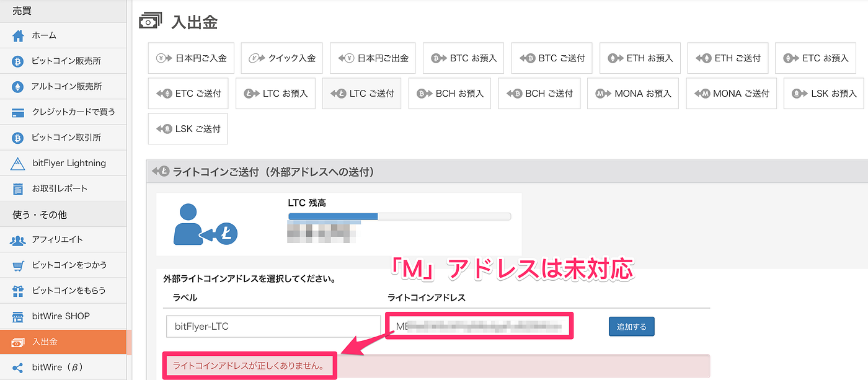Open bitWire（β） sidebar item
The height and width of the screenshot is (380, 868).
click(x=63, y=367)
